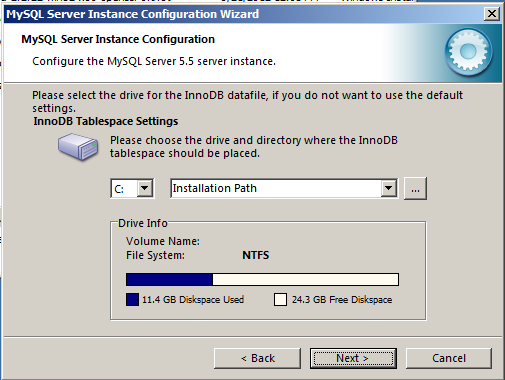Click 'Configure the MySQL Server 5.5 server instance.' text
505x380 pixels.
click(x=154, y=61)
